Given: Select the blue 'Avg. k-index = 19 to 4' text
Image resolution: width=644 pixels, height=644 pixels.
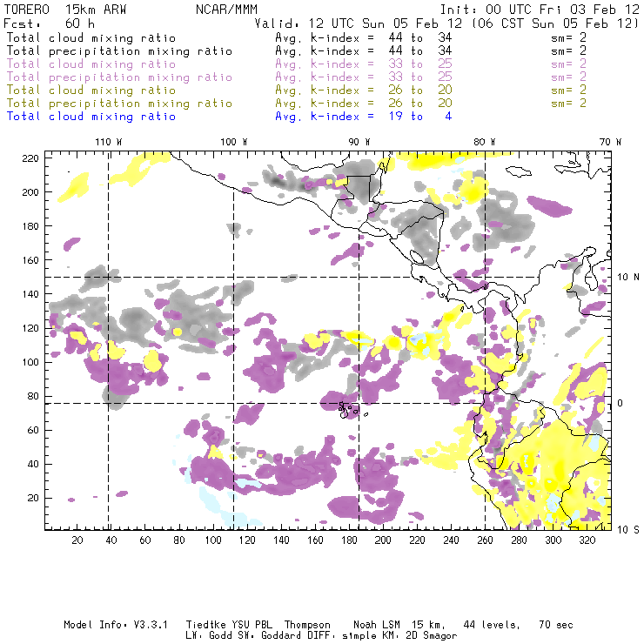Looking at the screenshot, I should (364, 117).
